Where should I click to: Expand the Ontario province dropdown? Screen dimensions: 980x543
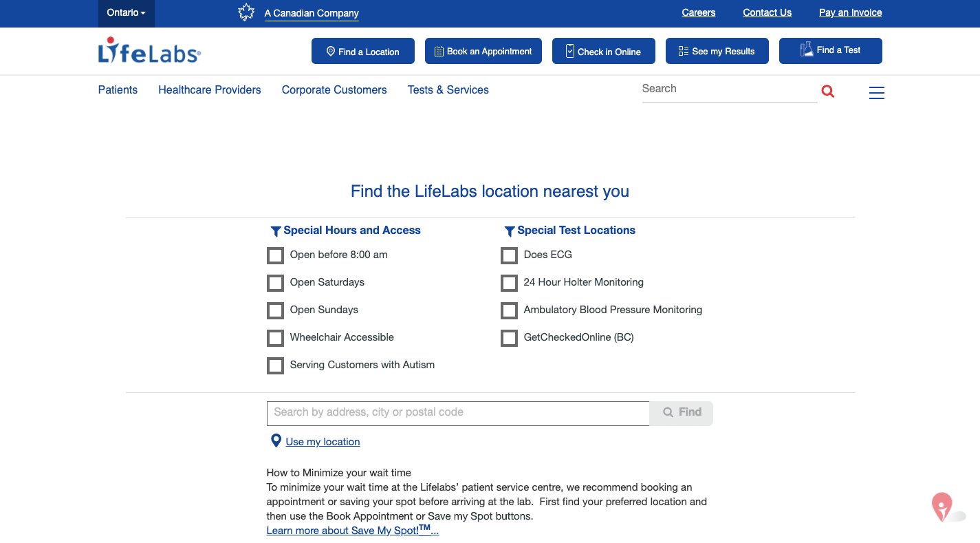pos(127,13)
